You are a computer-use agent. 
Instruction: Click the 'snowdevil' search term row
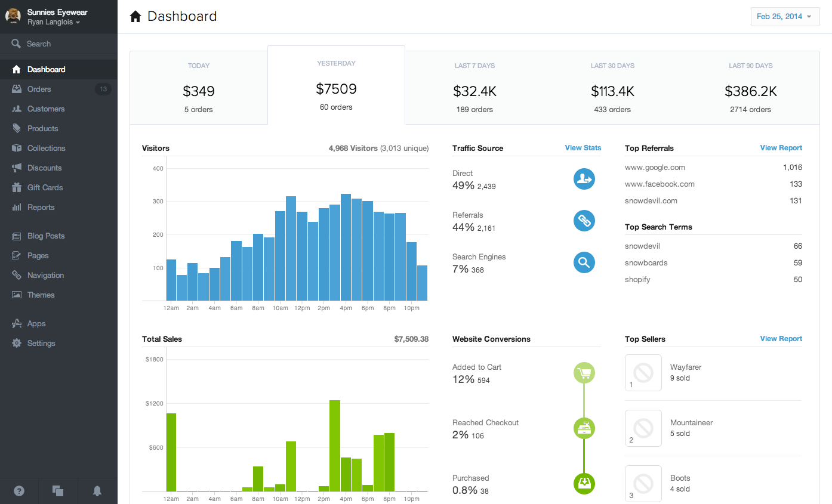point(714,246)
